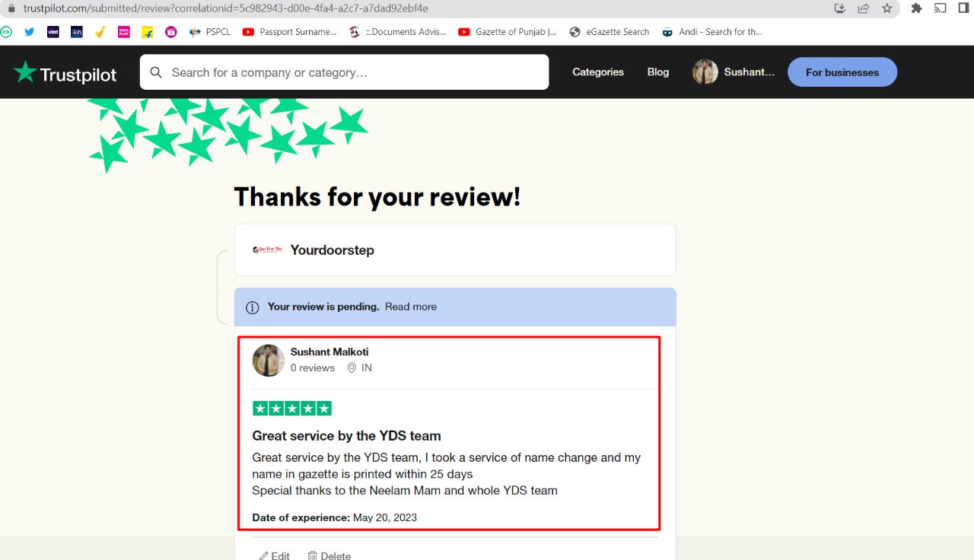Click 'Thanks for your review!' heading

tap(377, 197)
